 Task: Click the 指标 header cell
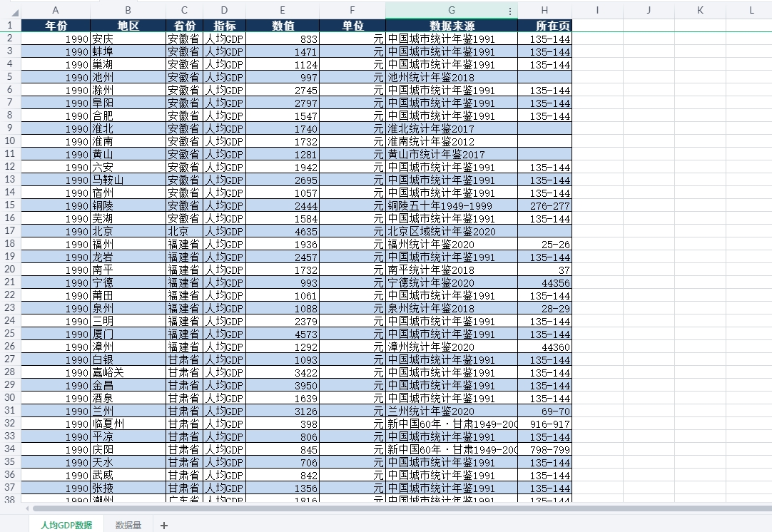[224, 26]
